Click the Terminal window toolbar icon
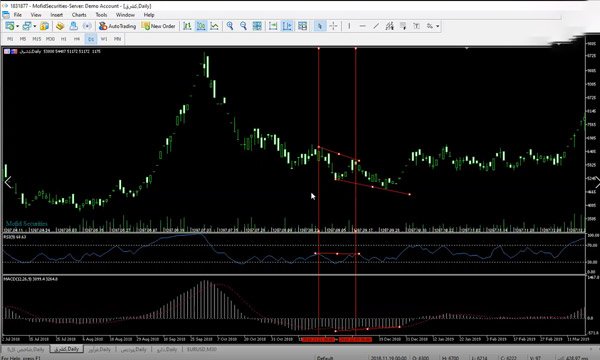 click(x=73, y=26)
